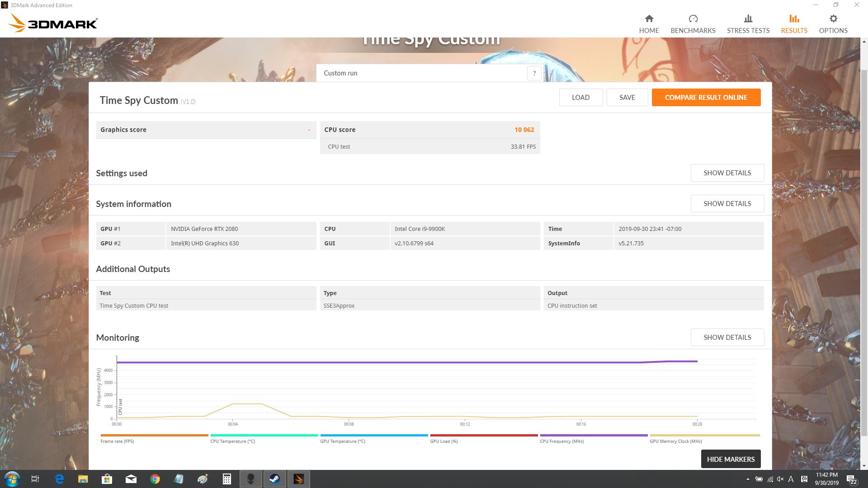Click the Custom run name field

coord(422,73)
